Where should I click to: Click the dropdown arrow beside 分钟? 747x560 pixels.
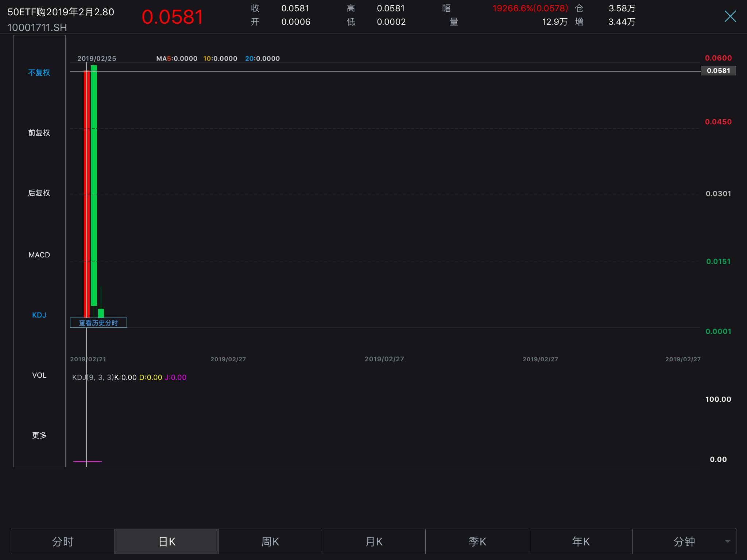pyautogui.click(x=728, y=541)
